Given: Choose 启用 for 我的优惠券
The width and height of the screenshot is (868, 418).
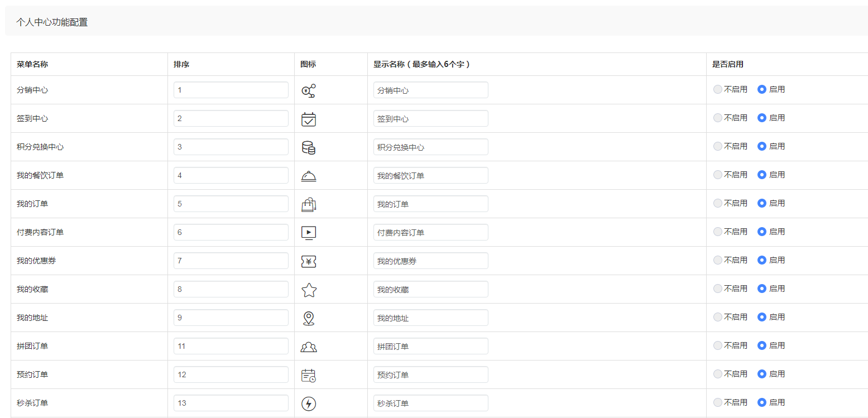Looking at the screenshot, I should tap(762, 260).
